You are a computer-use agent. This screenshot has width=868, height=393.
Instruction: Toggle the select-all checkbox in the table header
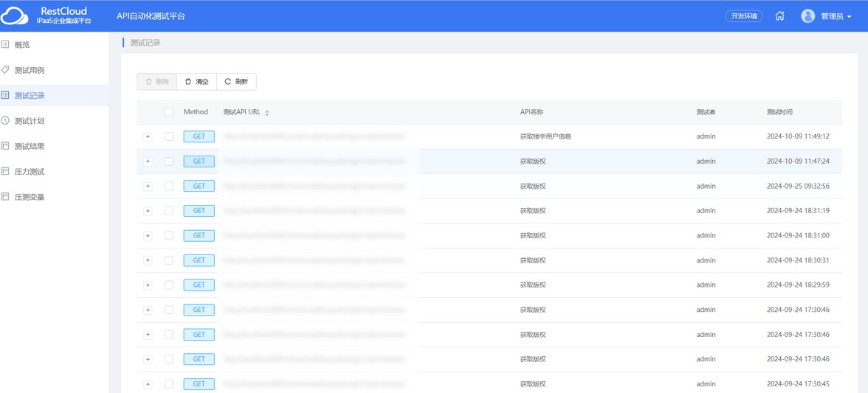click(169, 112)
